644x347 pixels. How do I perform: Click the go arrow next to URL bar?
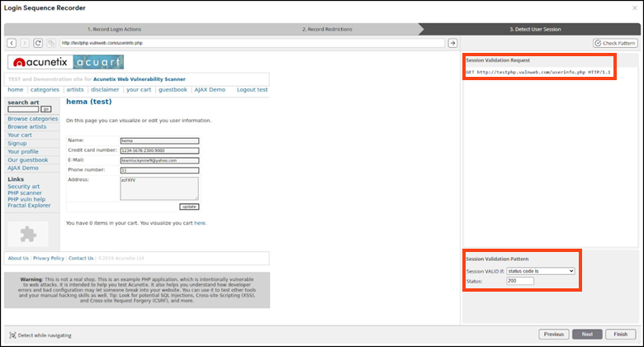(452, 43)
